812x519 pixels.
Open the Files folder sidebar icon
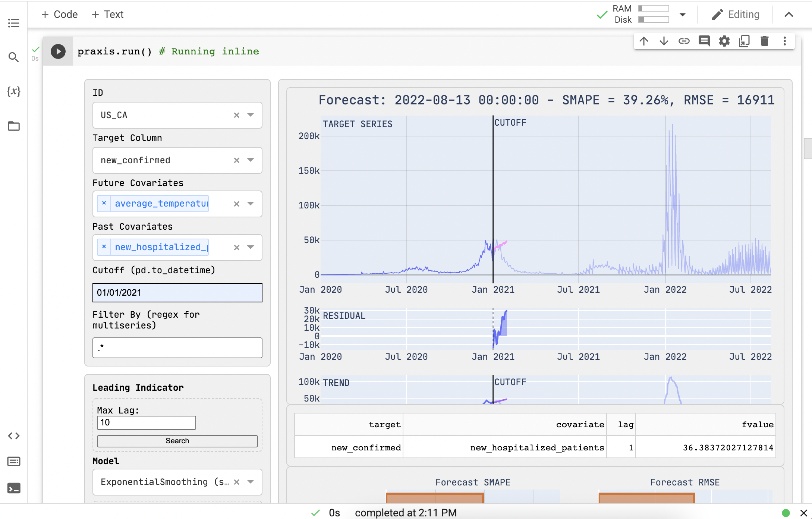(x=14, y=126)
